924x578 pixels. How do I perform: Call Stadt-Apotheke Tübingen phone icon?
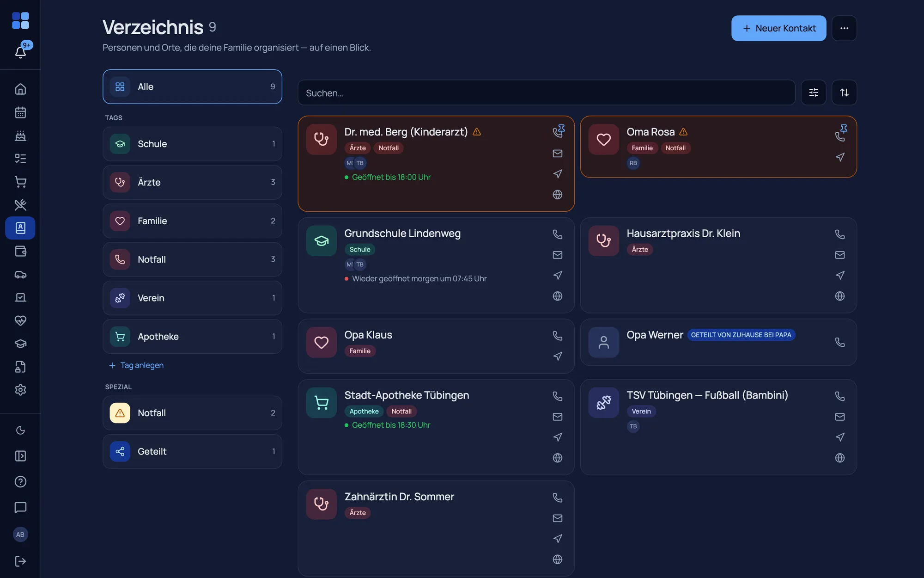point(558,396)
